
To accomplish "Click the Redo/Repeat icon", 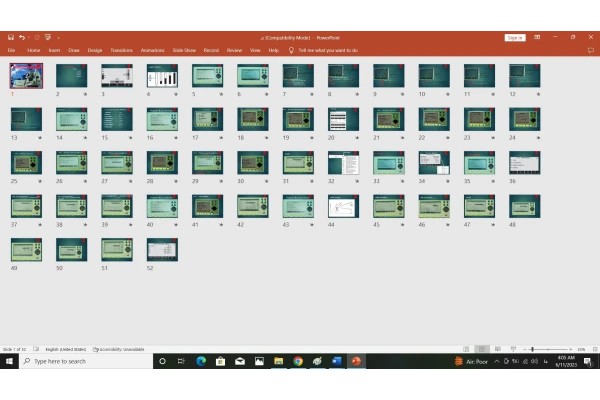I will click(37, 37).
